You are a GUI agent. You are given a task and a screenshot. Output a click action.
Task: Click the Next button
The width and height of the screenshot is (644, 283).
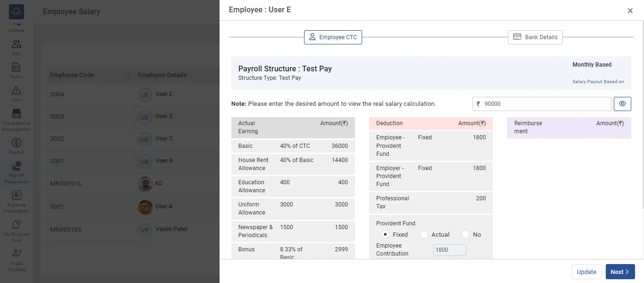tap(620, 272)
